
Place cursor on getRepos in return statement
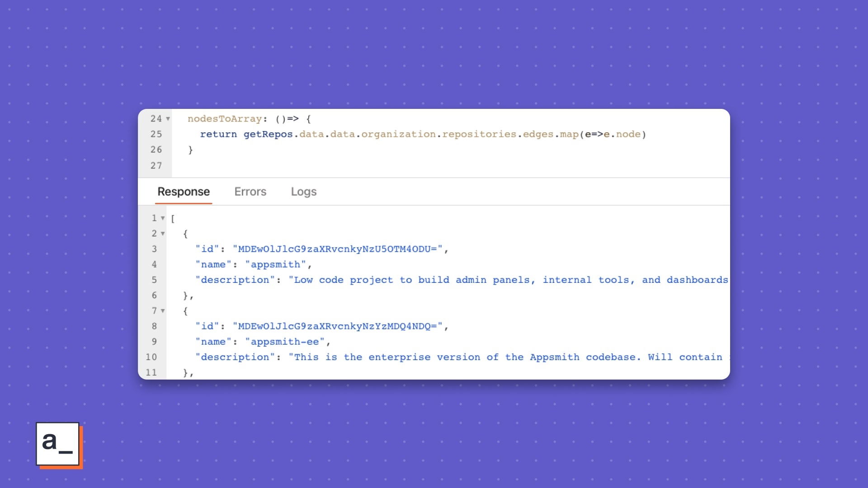click(x=268, y=134)
